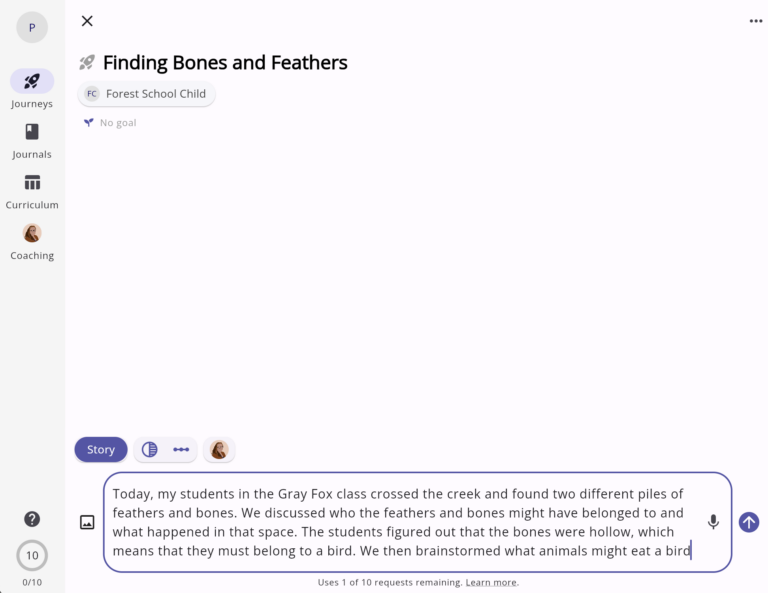Open the Learn more link
Image resolution: width=768 pixels, height=593 pixels.
tap(491, 582)
